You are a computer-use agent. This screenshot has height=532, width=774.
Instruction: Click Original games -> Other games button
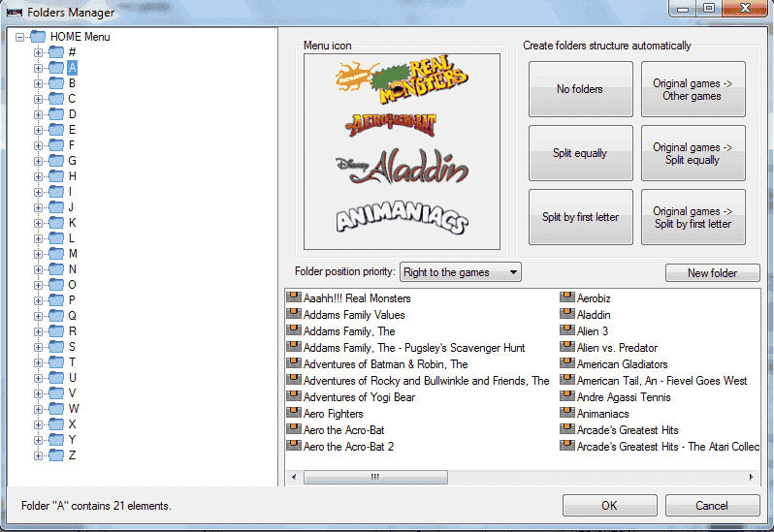pos(693,89)
